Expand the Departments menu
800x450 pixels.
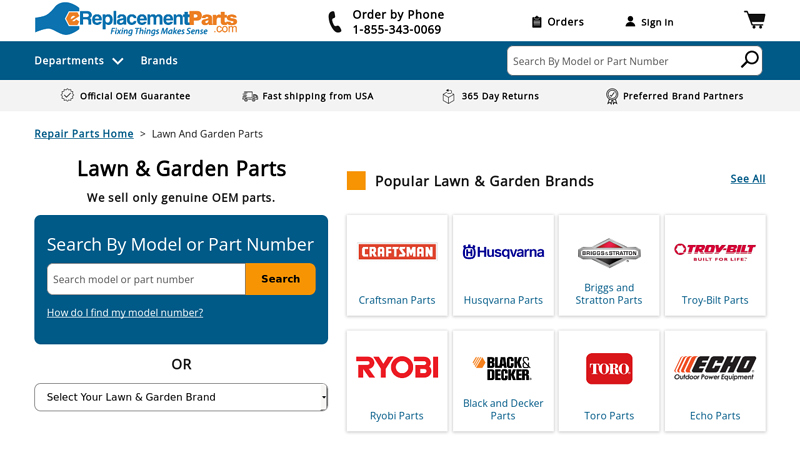[x=79, y=61]
